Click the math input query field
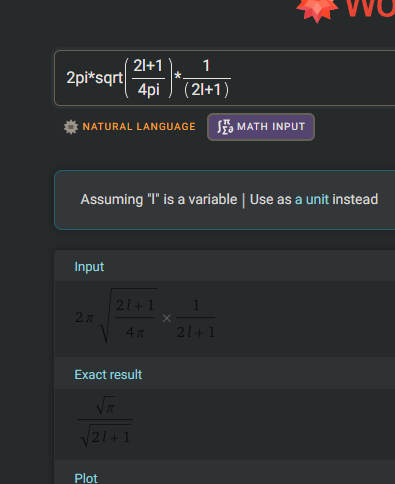The width and height of the screenshot is (395, 484). [x=225, y=78]
